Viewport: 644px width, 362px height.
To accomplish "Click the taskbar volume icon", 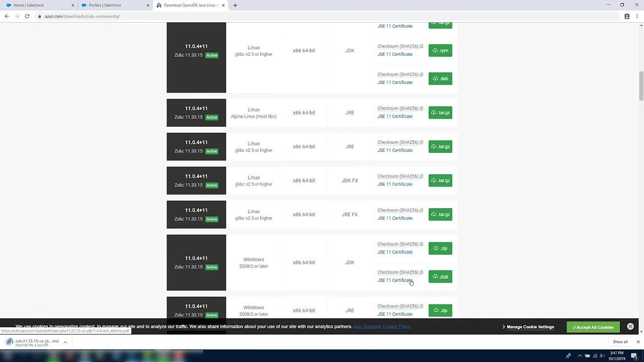I will click(x=602, y=356).
